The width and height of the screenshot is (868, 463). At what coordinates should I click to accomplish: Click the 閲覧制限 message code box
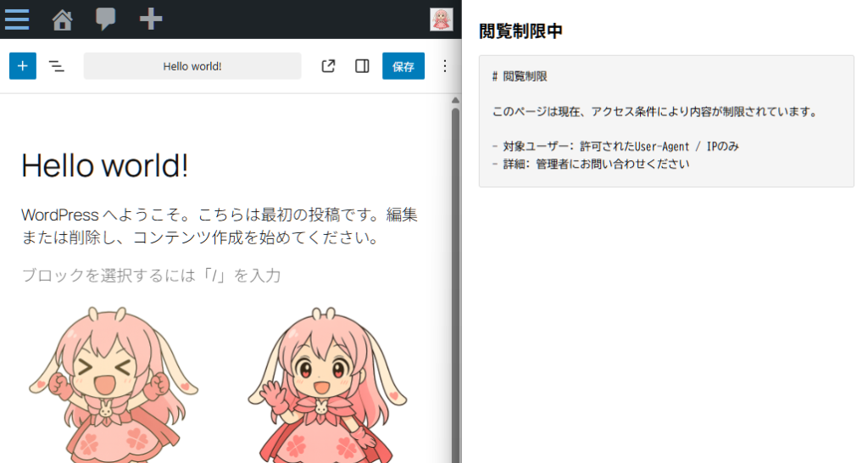666,120
